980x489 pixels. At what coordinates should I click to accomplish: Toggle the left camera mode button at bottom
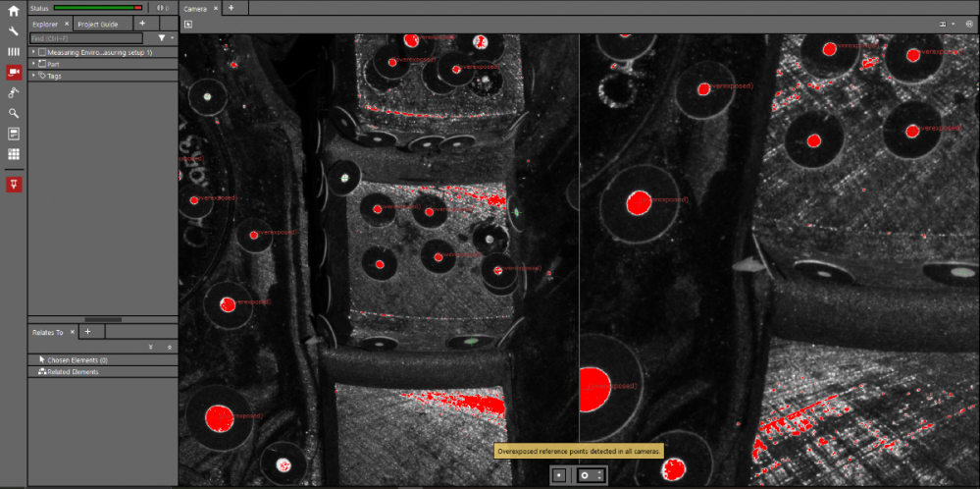559,475
